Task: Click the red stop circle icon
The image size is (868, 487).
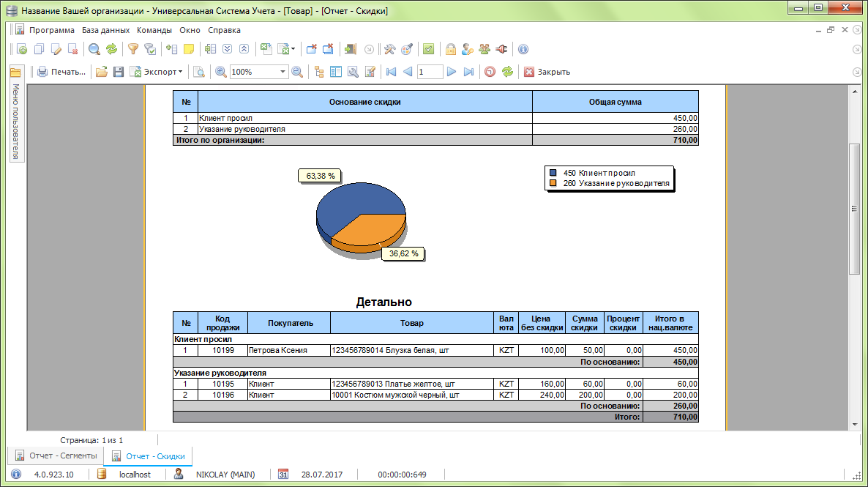Action: coord(490,72)
